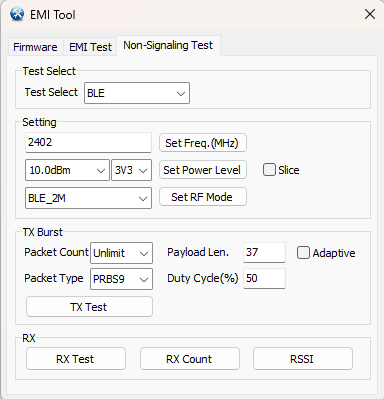Image resolution: width=384 pixels, height=399 pixels.
Task: Select the Non-Signaling Test tab
Action: (x=168, y=45)
